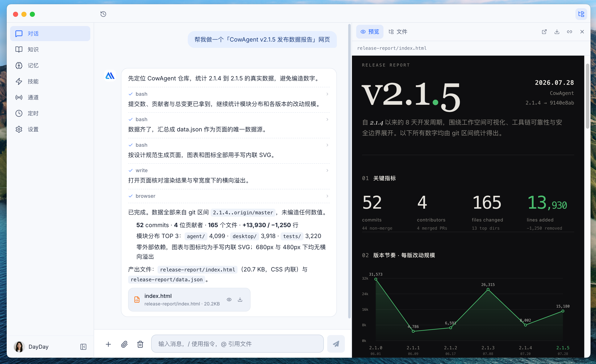Click the orange HTML file icon
Viewport: 596px width, 364px height.
point(137,300)
